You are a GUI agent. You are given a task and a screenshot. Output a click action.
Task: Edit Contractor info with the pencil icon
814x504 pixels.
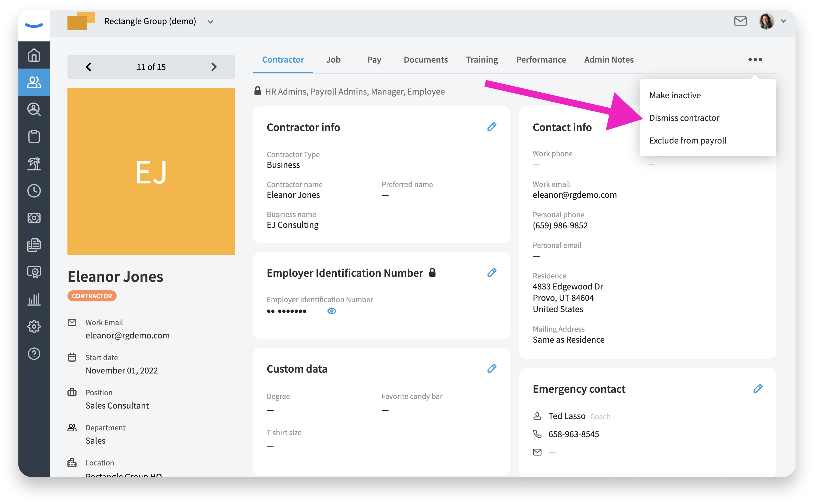click(x=492, y=127)
